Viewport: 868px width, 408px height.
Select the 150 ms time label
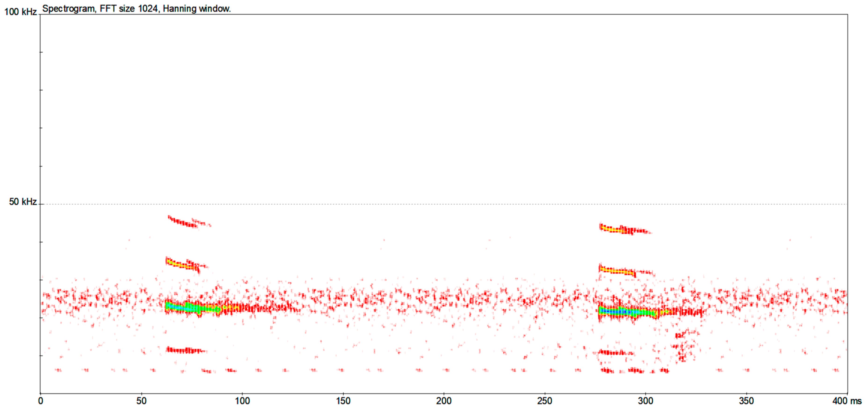coord(343,401)
